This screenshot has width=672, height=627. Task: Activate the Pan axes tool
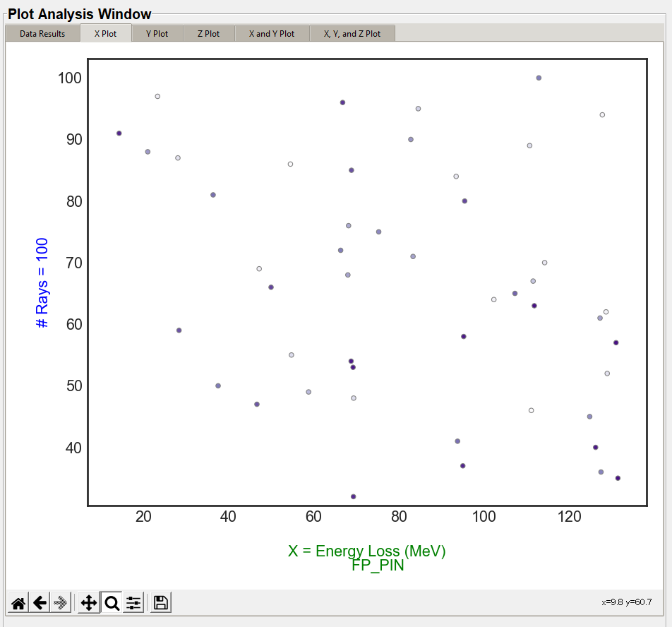(89, 603)
